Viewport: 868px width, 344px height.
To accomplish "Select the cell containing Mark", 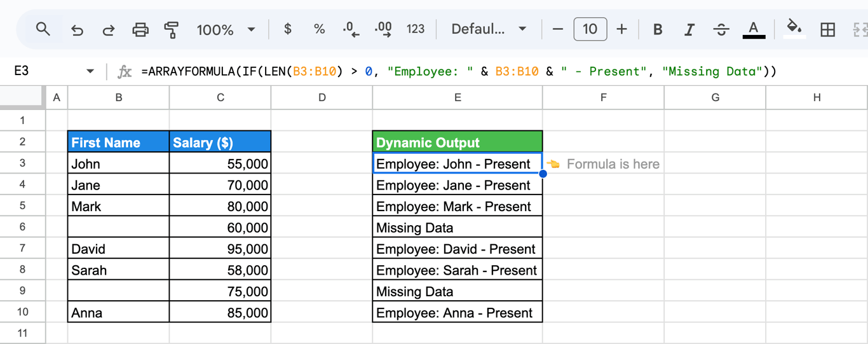I will tap(118, 206).
